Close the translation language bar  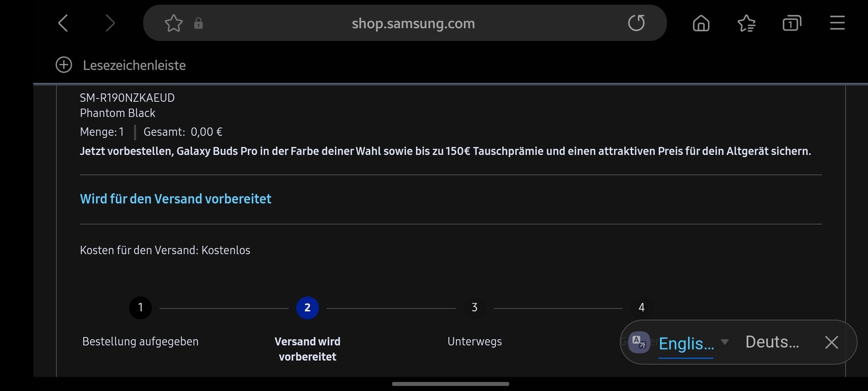point(831,342)
